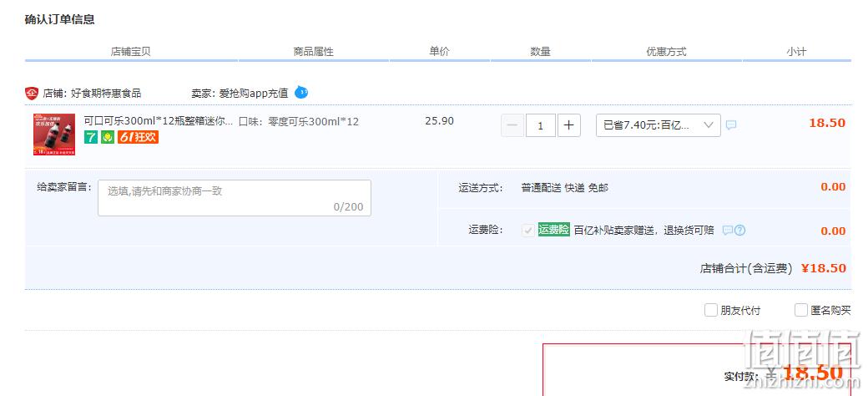Click the red shop badge icon

[32, 93]
